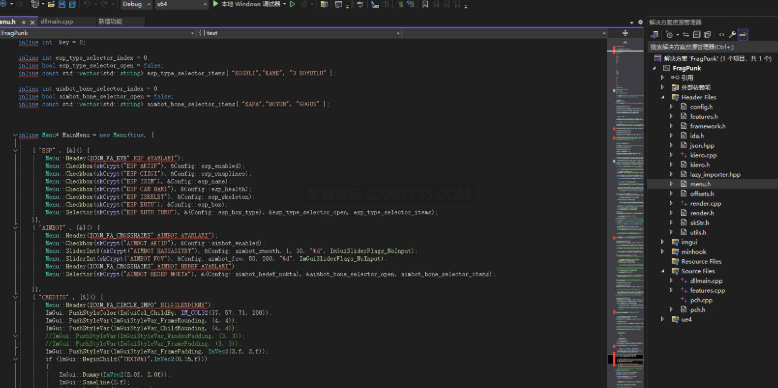This screenshot has height=388, width=778.
Task: Open pch.h under Source Files
Action: pos(698,310)
